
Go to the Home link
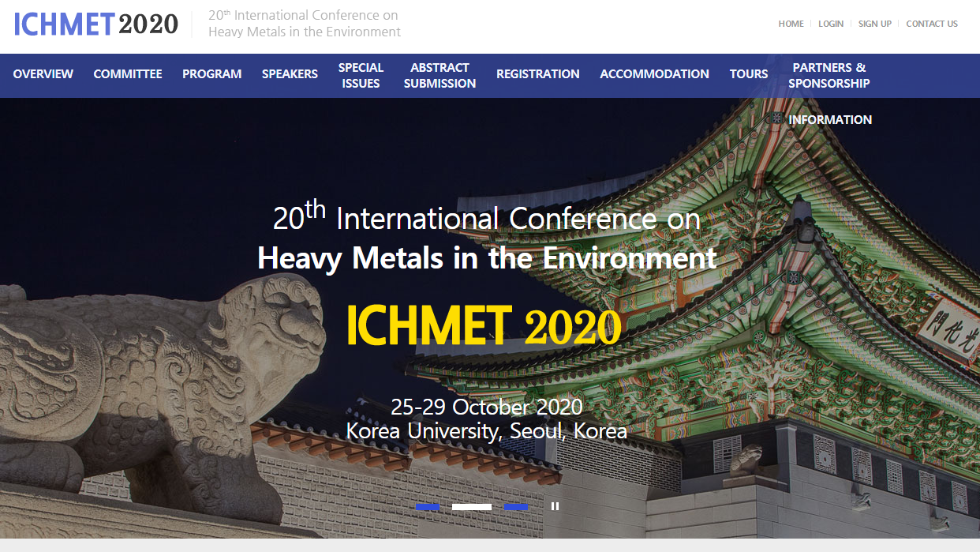[x=791, y=24]
